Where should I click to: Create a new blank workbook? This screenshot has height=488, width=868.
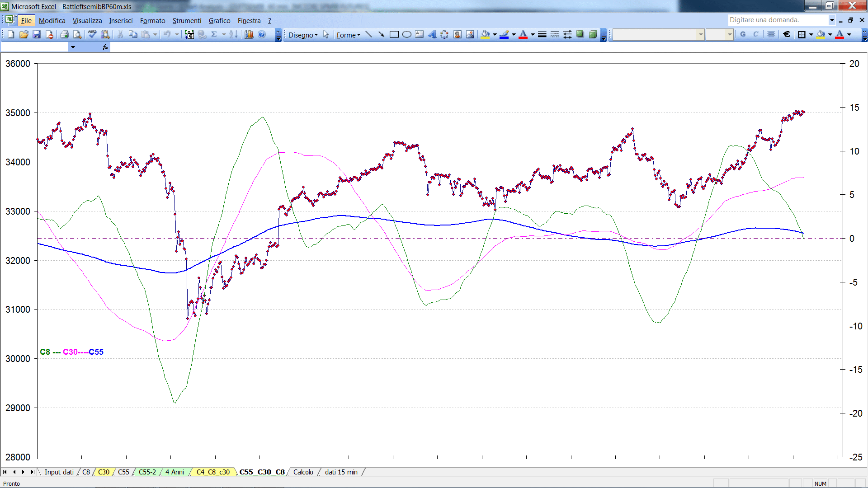coord(11,35)
